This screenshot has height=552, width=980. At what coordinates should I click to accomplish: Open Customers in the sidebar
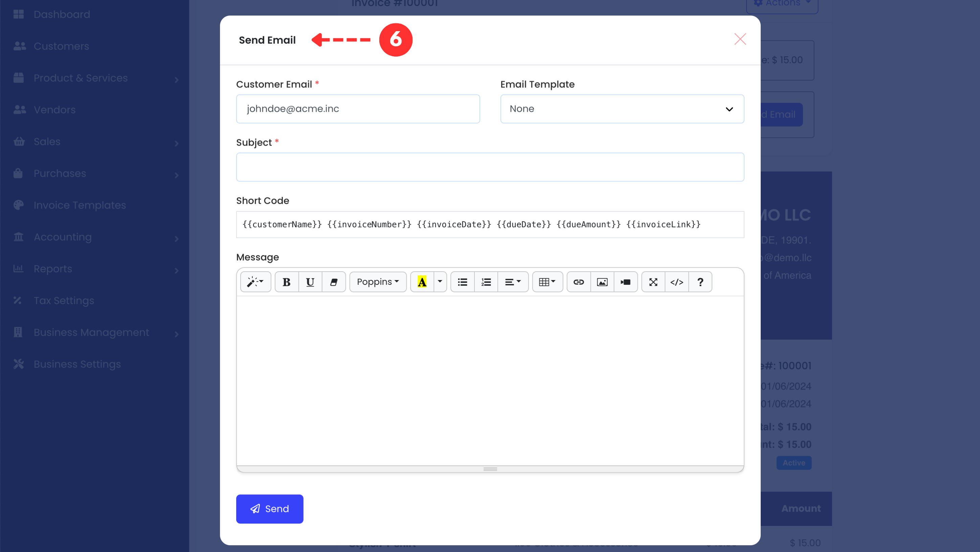click(61, 46)
